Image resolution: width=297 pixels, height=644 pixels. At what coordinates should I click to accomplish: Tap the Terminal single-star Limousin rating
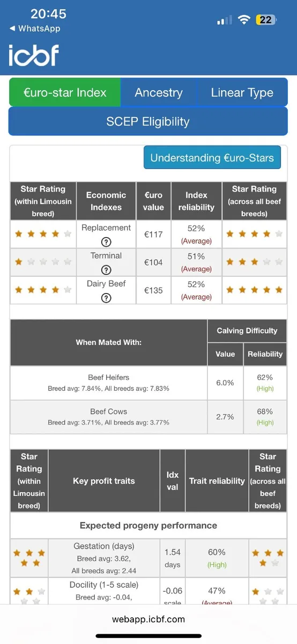pyautogui.click(x=43, y=262)
